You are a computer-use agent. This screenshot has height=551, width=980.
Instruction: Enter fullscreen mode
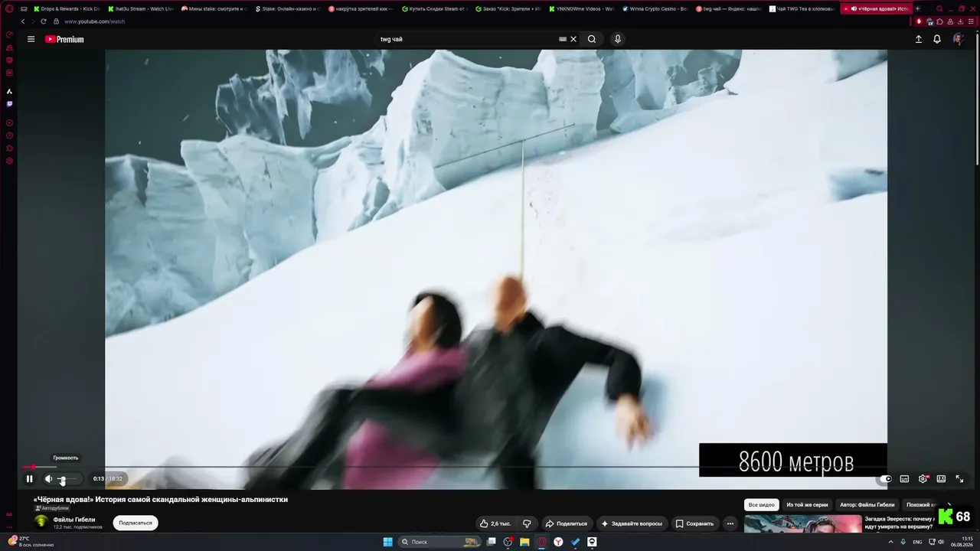959,479
